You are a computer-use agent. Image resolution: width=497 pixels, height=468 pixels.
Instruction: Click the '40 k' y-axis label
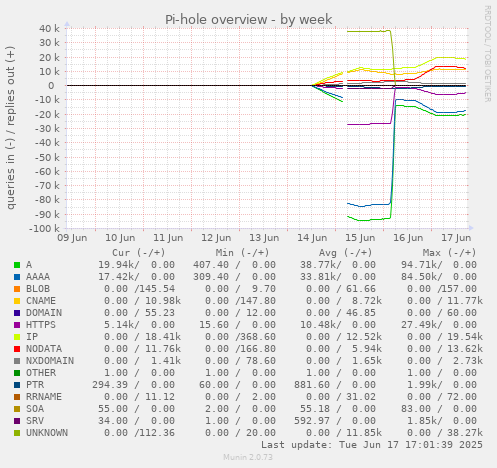49,29
